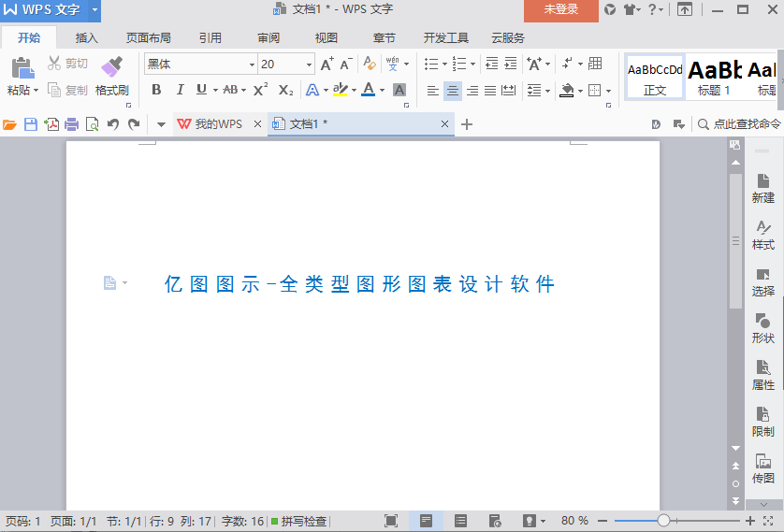The height and width of the screenshot is (532, 784).
Task: Decrease font size with A- icon
Action: [x=346, y=64]
